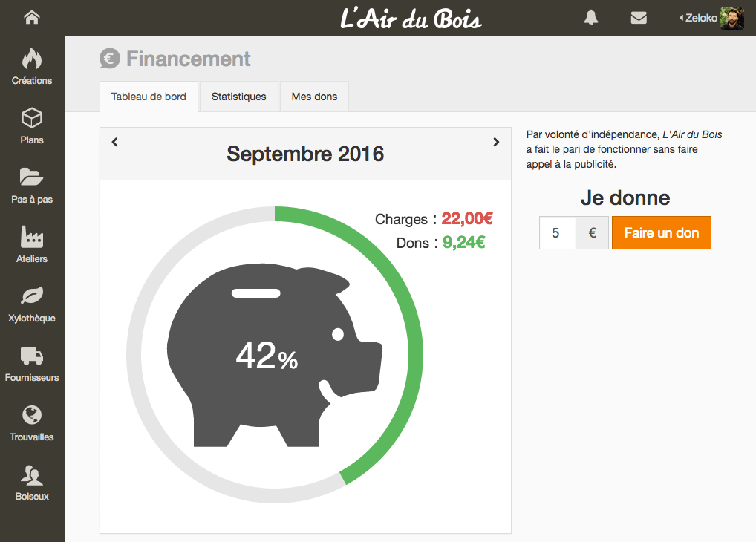
Task: Select the Tableau de bord tab
Action: click(x=149, y=97)
